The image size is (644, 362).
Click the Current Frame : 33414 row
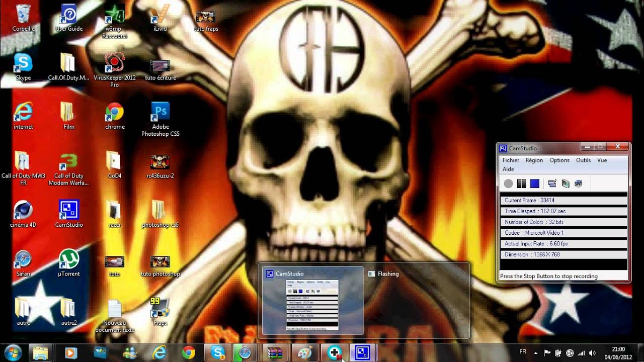563,200
